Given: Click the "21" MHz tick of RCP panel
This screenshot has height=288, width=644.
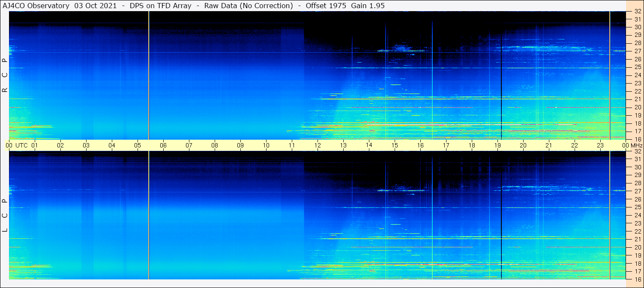Looking at the screenshot, I should click(x=638, y=99).
